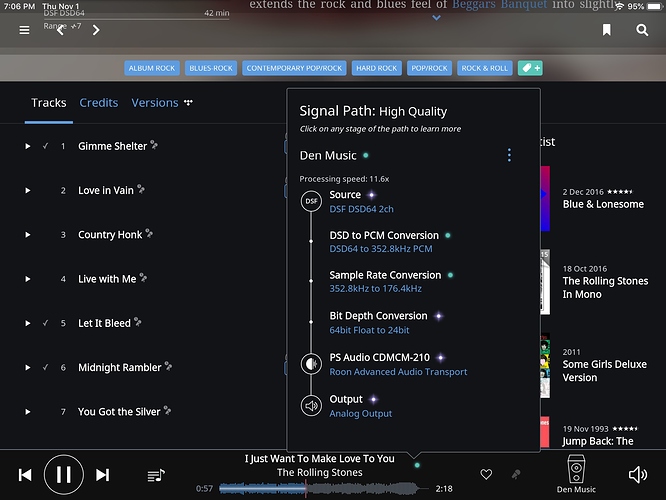Click the Output speaker icon in signal path
Image resolution: width=666 pixels, height=500 pixels.
pos(311,406)
